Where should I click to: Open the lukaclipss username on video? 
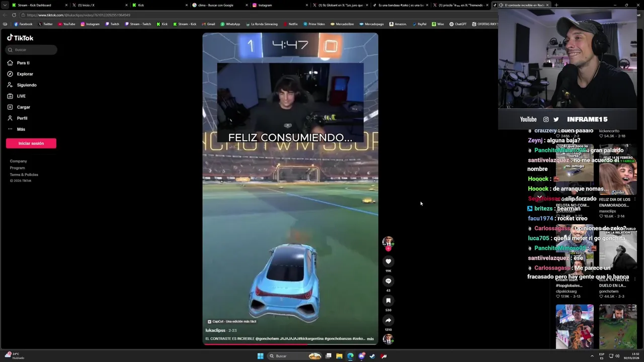coord(215,330)
